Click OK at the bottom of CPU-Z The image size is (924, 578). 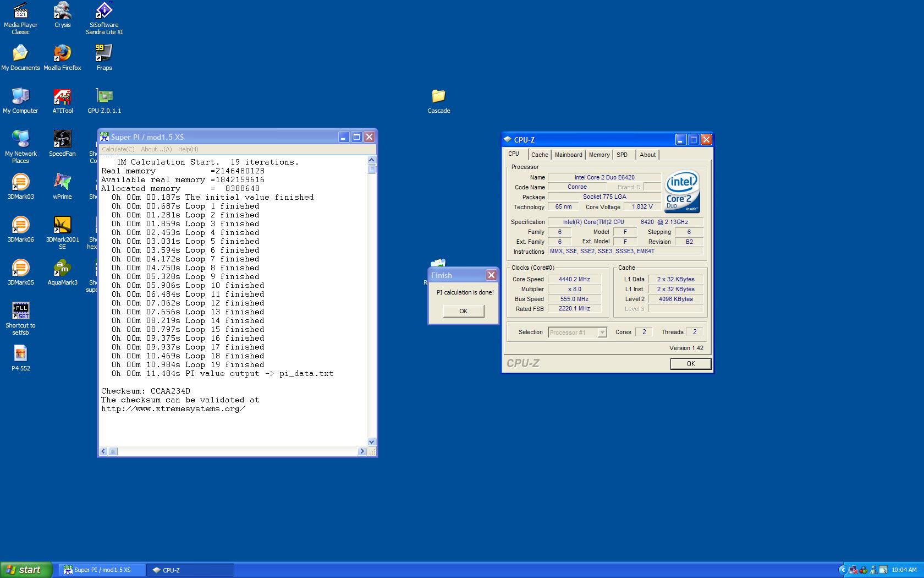[x=691, y=364]
